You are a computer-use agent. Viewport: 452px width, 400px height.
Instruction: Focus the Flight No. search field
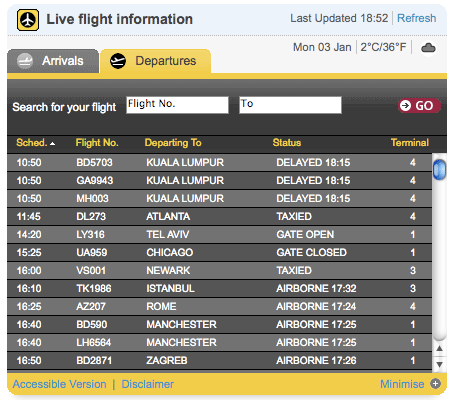(x=177, y=105)
